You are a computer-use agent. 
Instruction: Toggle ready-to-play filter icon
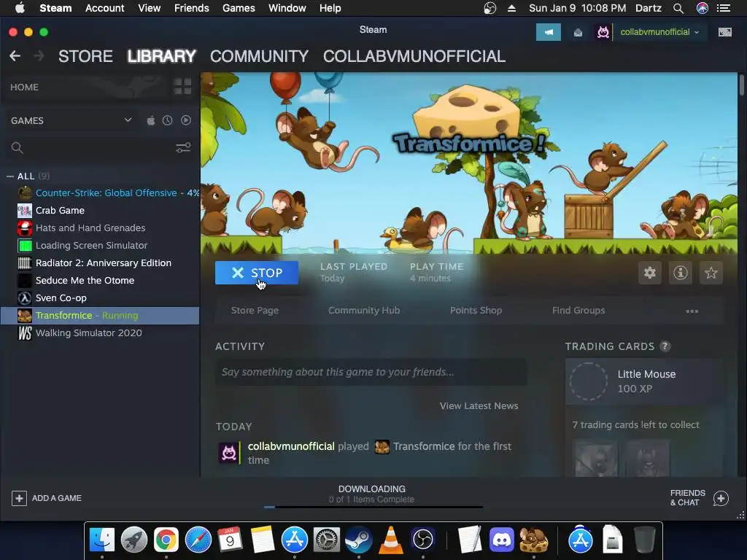click(x=186, y=120)
